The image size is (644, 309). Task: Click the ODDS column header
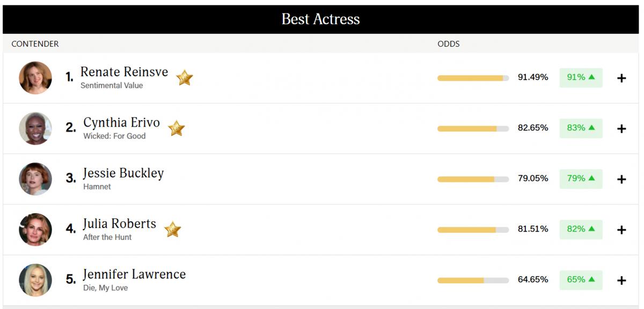click(x=449, y=44)
